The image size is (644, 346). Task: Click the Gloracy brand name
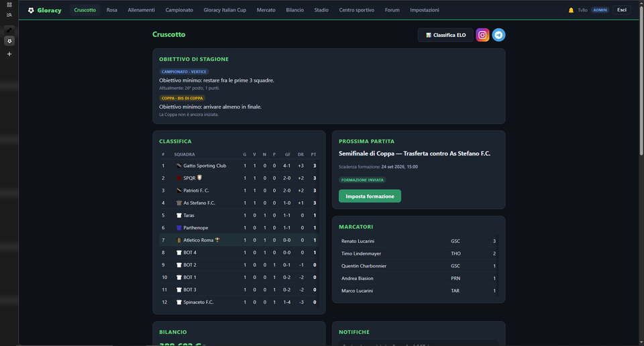(49, 10)
